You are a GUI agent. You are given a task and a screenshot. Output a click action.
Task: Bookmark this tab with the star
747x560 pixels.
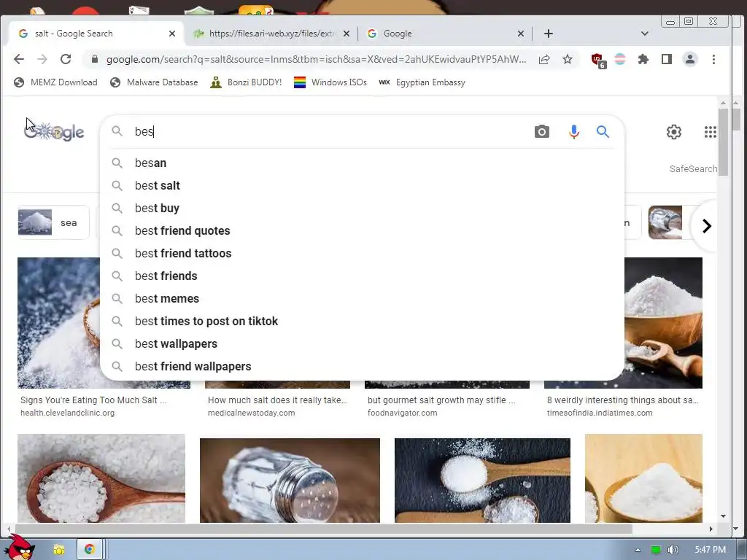click(567, 59)
